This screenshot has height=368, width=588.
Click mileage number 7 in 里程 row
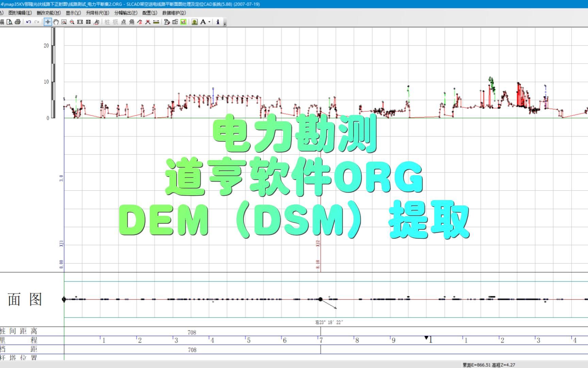[321, 340]
